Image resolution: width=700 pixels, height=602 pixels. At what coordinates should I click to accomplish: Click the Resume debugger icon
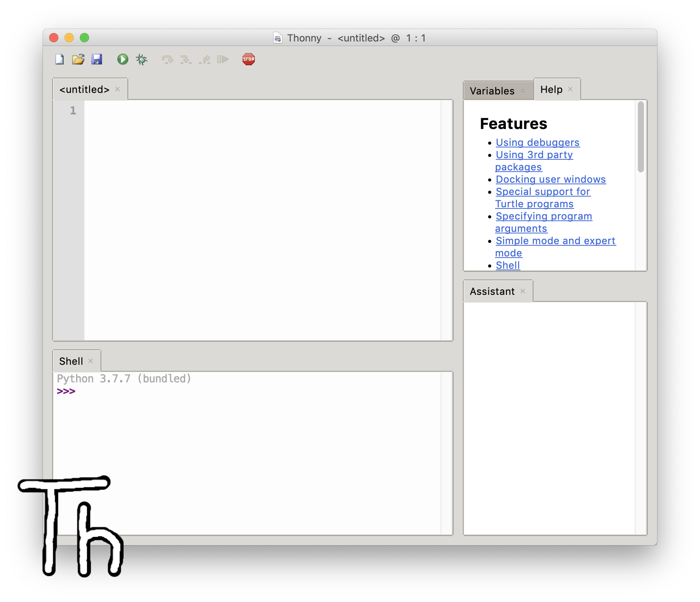coord(223,60)
